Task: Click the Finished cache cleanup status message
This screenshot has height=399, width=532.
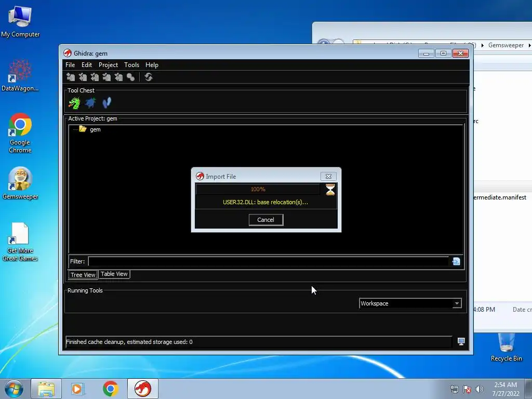Action: [x=129, y=342]
